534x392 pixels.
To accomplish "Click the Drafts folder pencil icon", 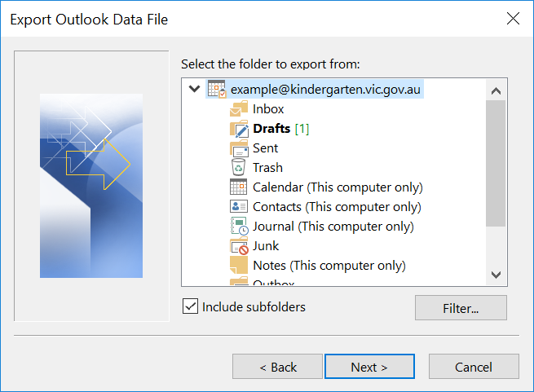I will [239, 129].
